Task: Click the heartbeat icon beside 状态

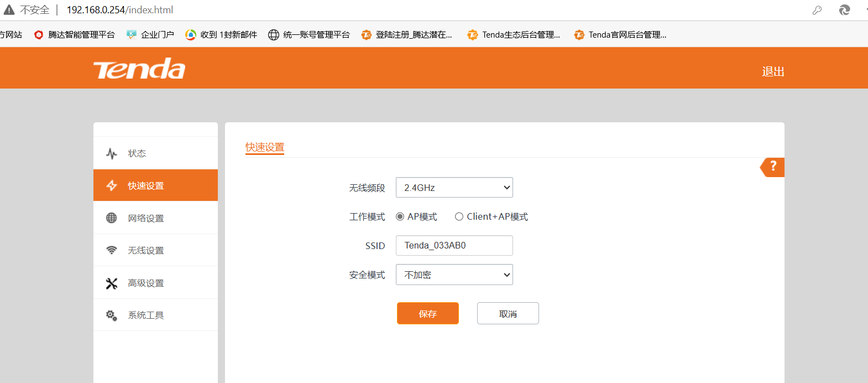Action: tap(112, 153)
